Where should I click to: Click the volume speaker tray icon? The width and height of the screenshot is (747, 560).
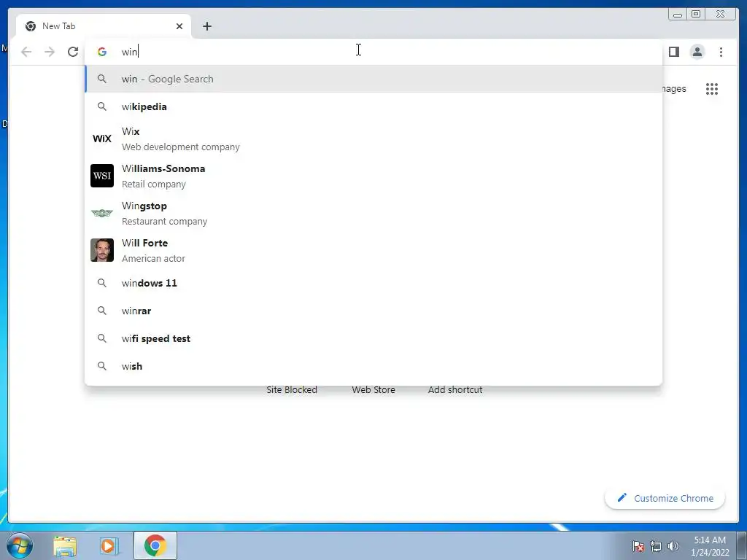tap(673, 546)
